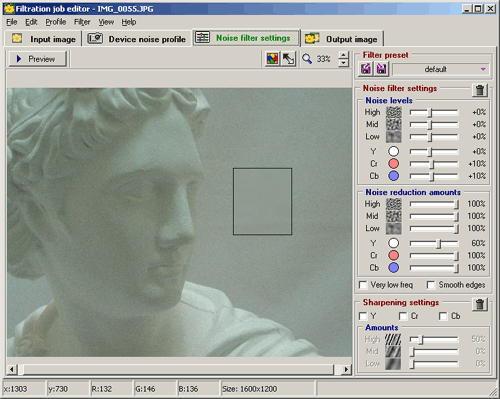500x399 pixels.
Task: Click the Noise levels Y slider
Action: pos(434,152)
